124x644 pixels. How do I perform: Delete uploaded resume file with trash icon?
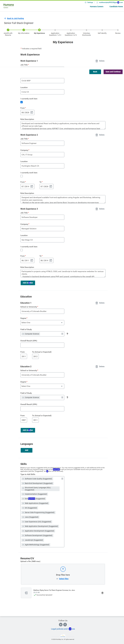click(102, 593)
